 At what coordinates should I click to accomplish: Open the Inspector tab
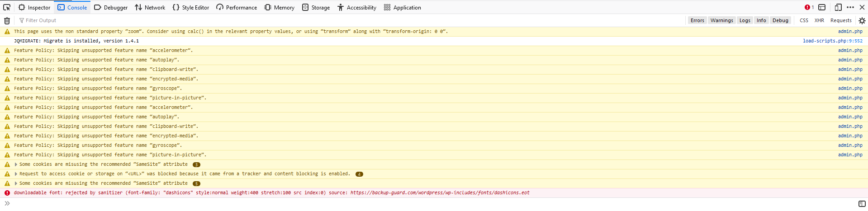click(34, 7)
